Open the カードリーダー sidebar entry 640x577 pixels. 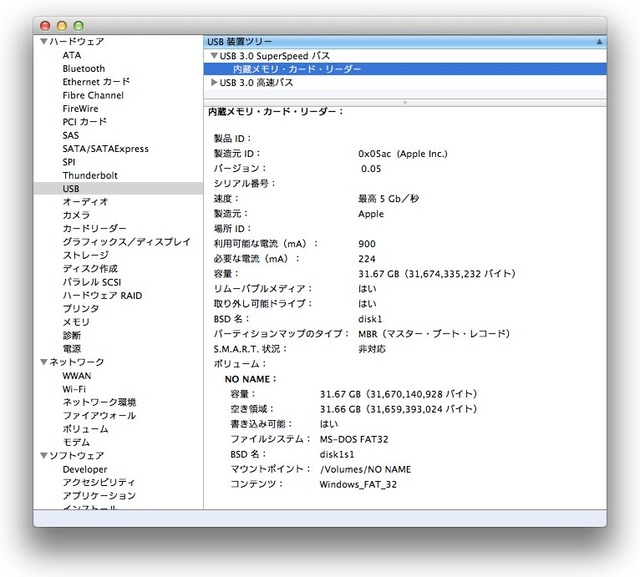pyautogui.click(x=94, y=229)
